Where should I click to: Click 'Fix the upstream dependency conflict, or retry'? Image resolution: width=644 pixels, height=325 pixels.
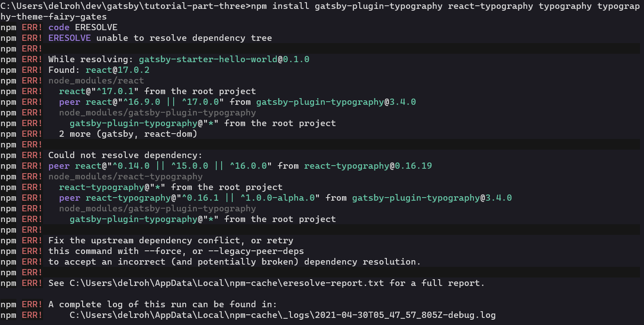[x=171, y=241]
